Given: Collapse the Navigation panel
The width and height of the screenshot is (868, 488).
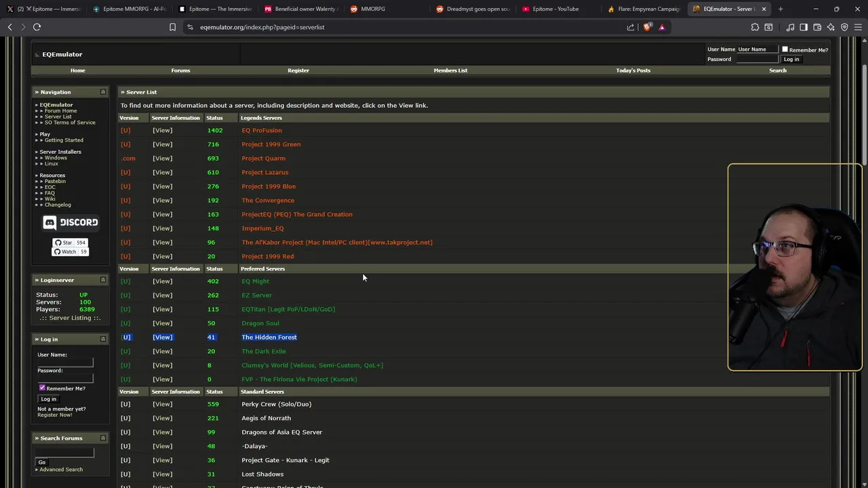Looking at the screenshot, I should 103,91.
